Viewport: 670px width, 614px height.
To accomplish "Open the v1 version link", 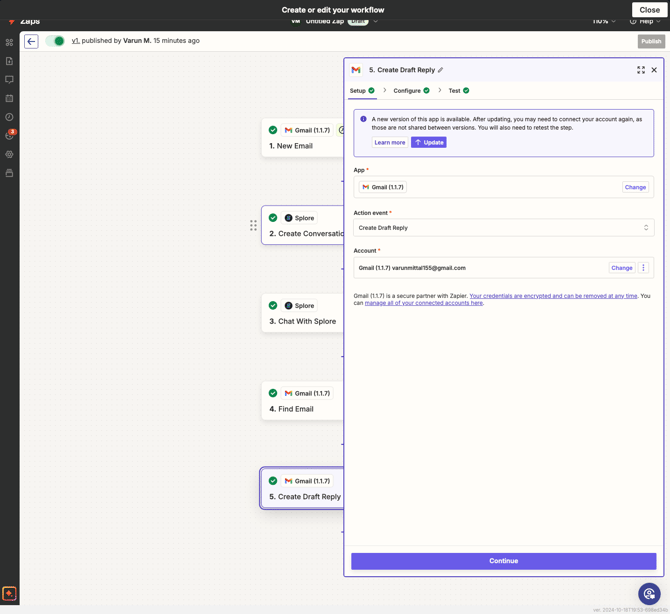I will (75, 41).
